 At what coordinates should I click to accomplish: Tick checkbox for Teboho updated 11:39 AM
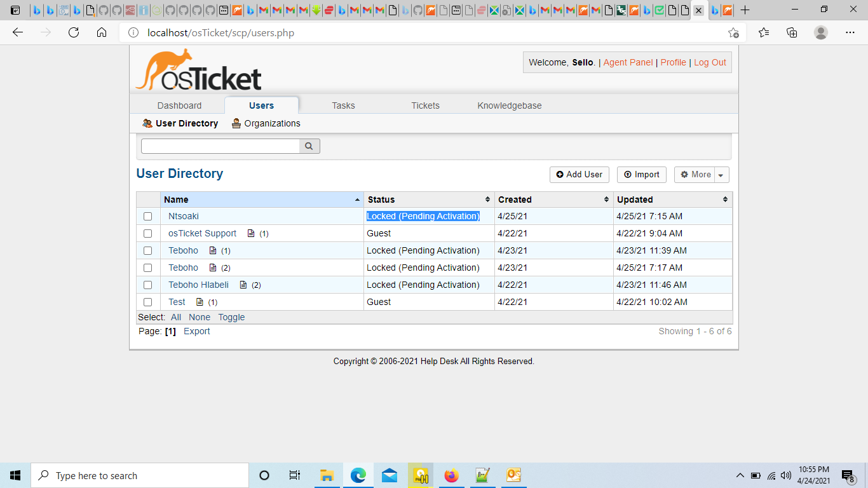point(148,251)
